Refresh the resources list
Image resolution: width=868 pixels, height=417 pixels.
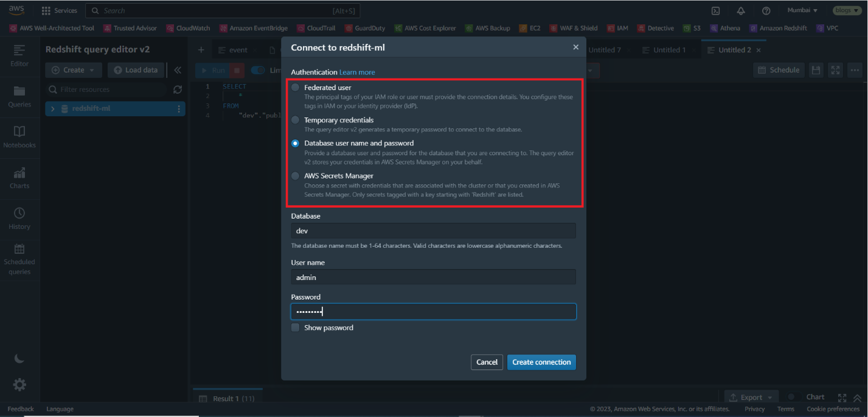click(178, 89)
